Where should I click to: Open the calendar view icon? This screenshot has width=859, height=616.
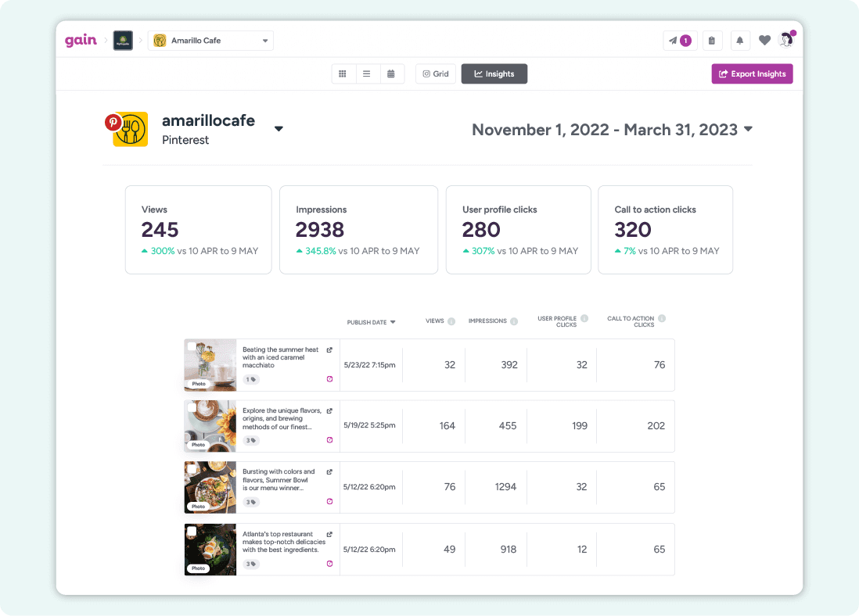391,73
